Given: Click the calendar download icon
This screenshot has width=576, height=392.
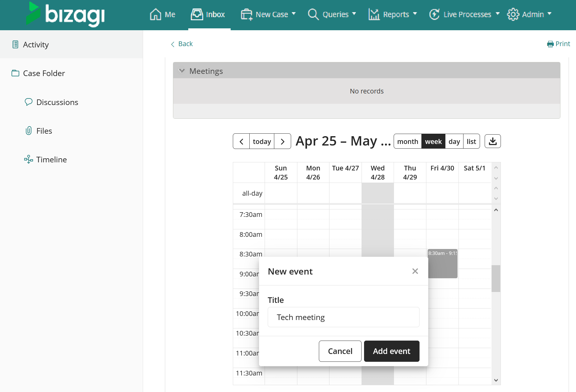Looking at the screenshot, I should pyautogui.click(x=492, y=141).
